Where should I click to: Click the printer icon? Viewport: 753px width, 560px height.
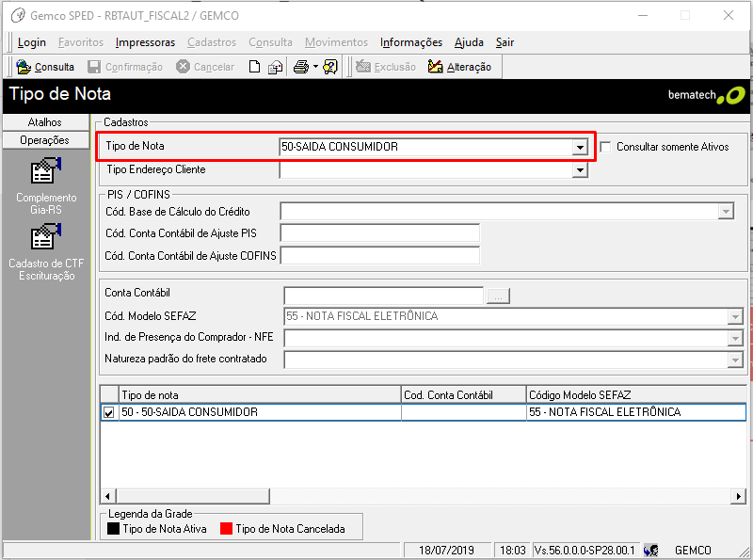[x=301, y=67]
